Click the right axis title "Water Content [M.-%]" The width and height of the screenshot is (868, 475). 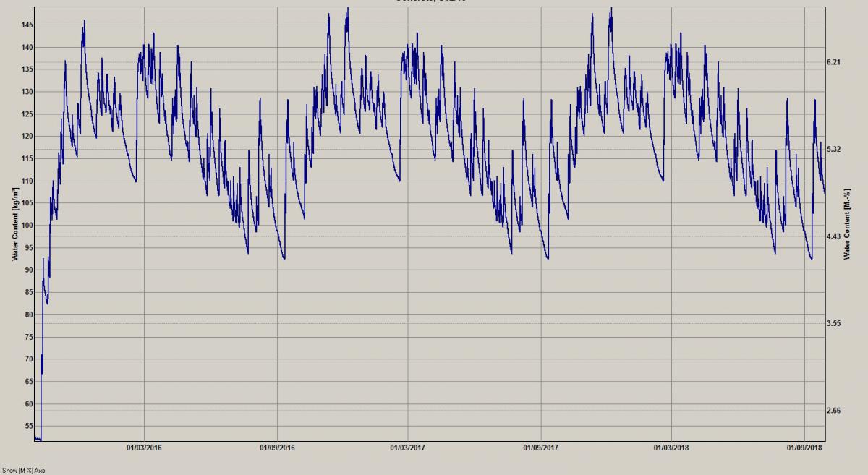847,223
